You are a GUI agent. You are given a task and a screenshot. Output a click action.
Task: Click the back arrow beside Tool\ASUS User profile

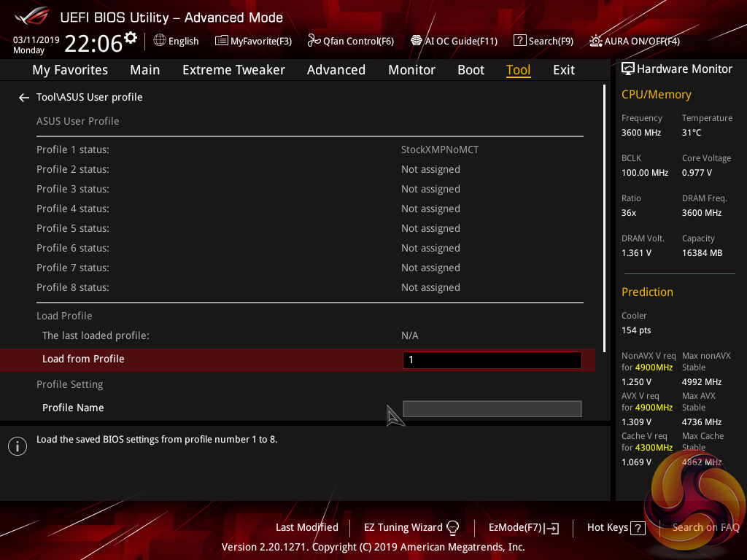pos(24,98)
